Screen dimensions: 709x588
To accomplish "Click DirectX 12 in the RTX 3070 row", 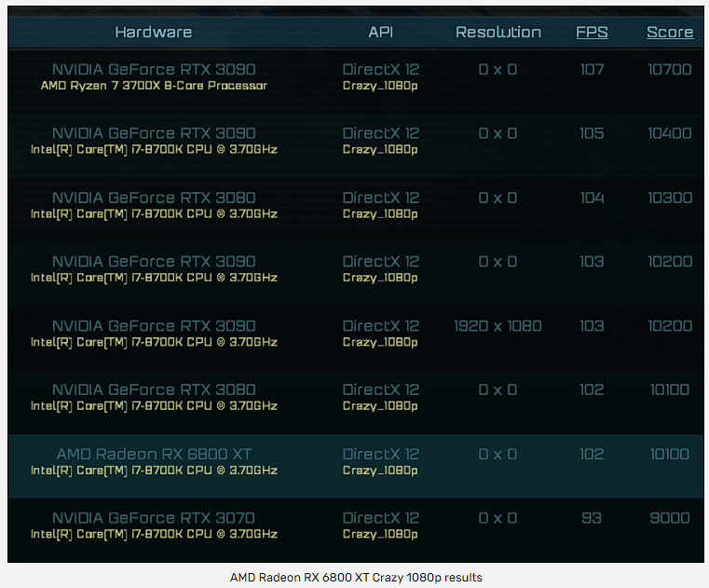I will 381,518.
